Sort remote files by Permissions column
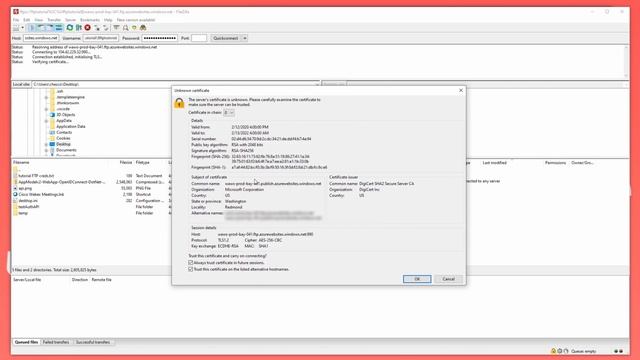 click(x=556, y=162)
